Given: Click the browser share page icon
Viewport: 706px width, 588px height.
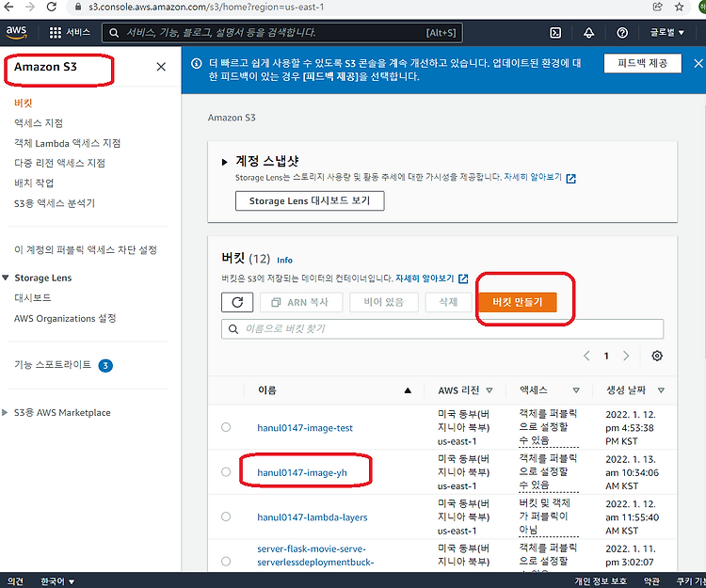Looking at the screenshot, I should coord(657,7).
